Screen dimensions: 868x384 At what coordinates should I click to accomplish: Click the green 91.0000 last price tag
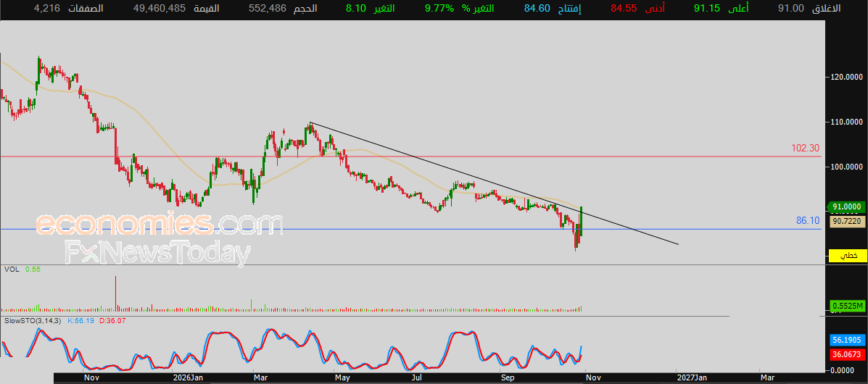tap(845, 207)
